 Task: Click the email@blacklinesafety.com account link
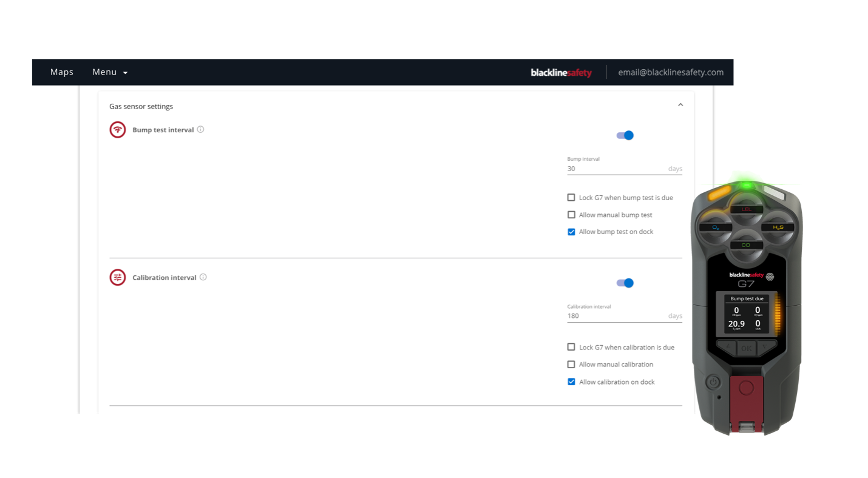(671, 72)
